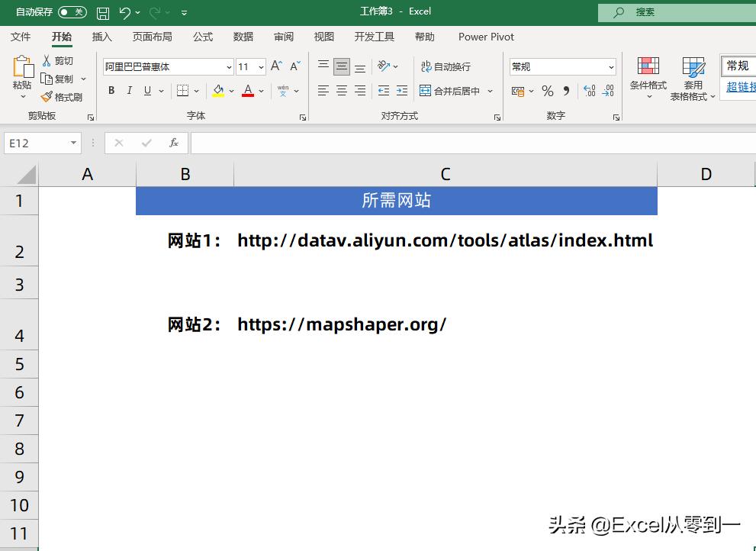756x551 pixels.
Task: Click the 剪切 (Cut) scissors icon
Action: pyautogui.click(x=46, y=60)
